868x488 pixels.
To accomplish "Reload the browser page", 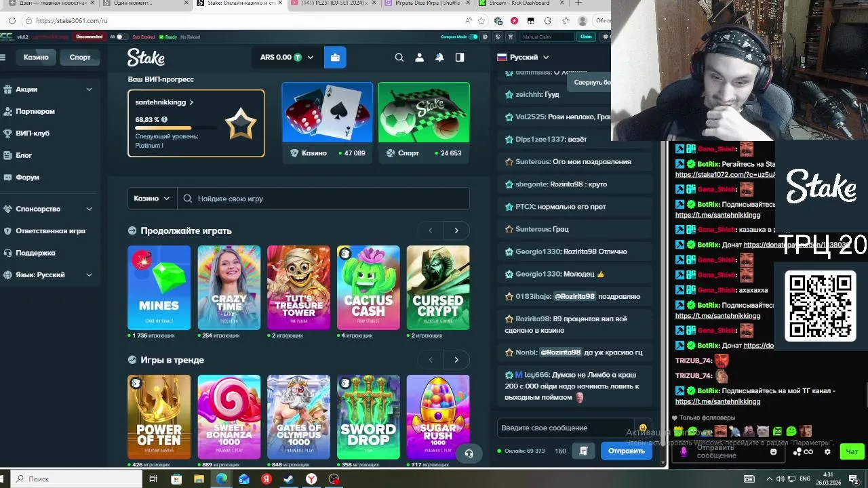I will pos(12,21).
